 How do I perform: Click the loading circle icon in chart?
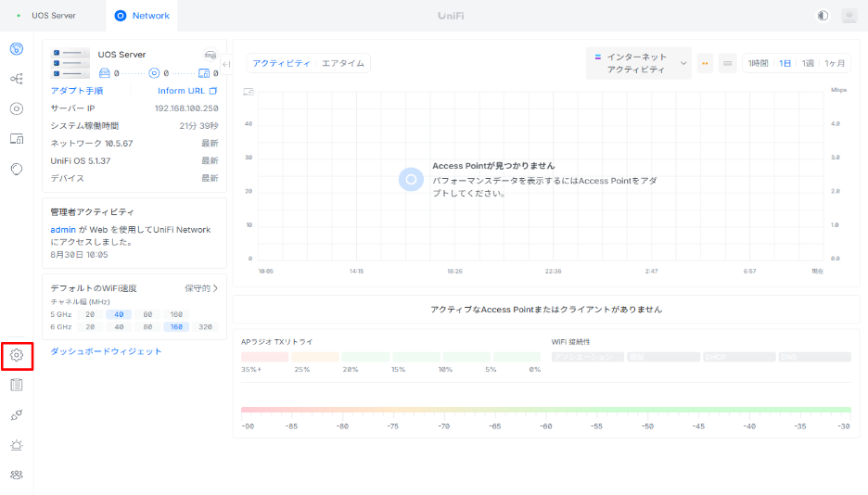click(412, 179)
